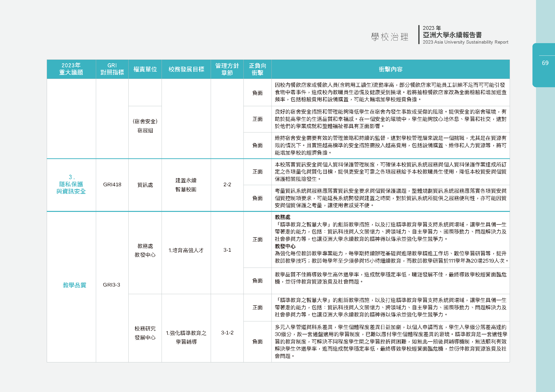Click the 權責單位 column header
Screen dimensions: 555x392
point(145,69)
